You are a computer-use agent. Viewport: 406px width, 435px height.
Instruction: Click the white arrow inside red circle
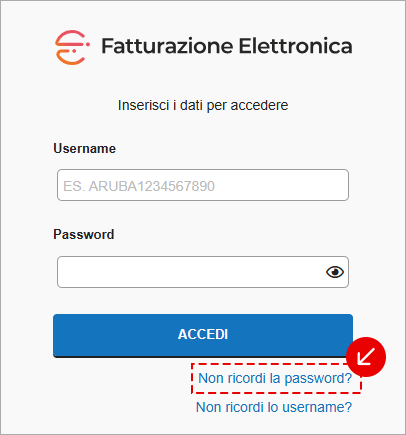click(x=366, y=357)
